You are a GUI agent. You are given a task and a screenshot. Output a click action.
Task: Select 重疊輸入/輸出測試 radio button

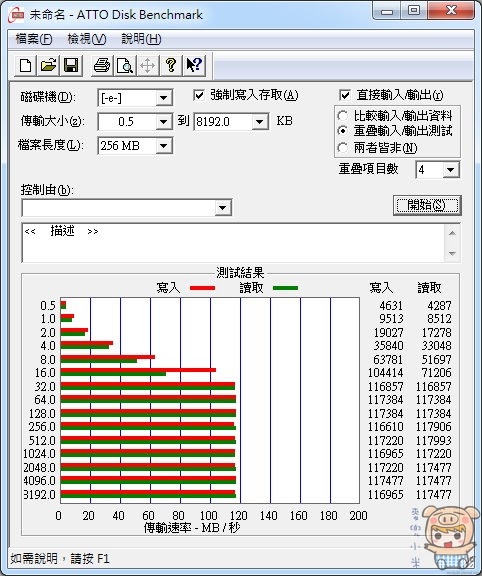click(x=342, y=130)
